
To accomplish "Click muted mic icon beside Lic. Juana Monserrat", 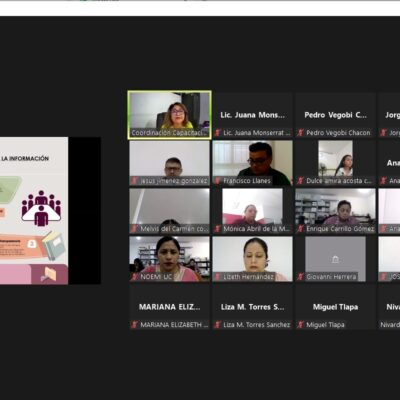I will click(218, 133).
